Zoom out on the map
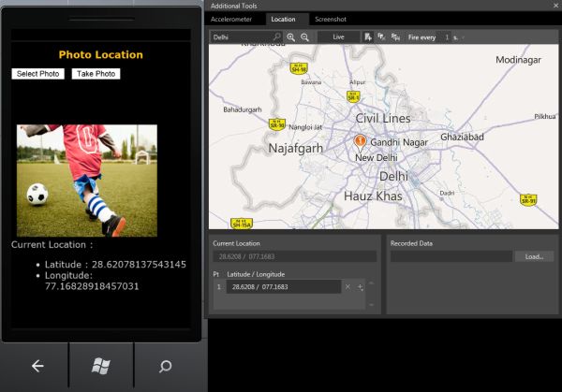 tap(304, 37)
